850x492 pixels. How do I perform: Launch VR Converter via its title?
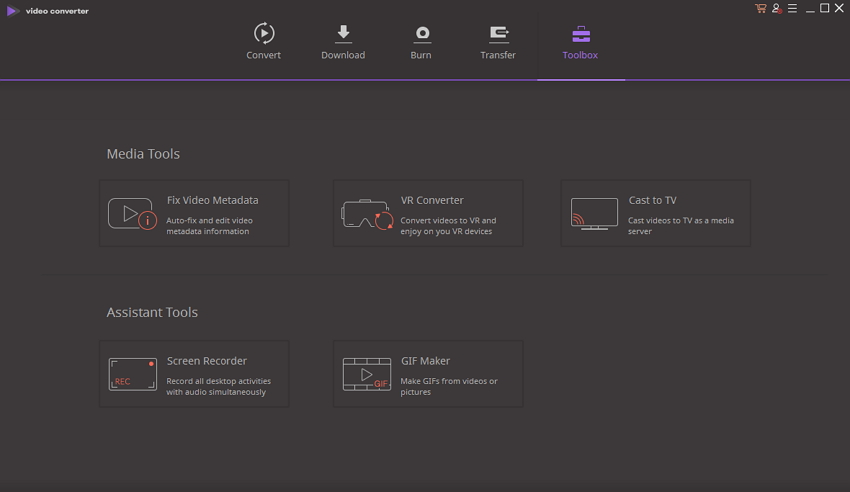pos(432,200)
